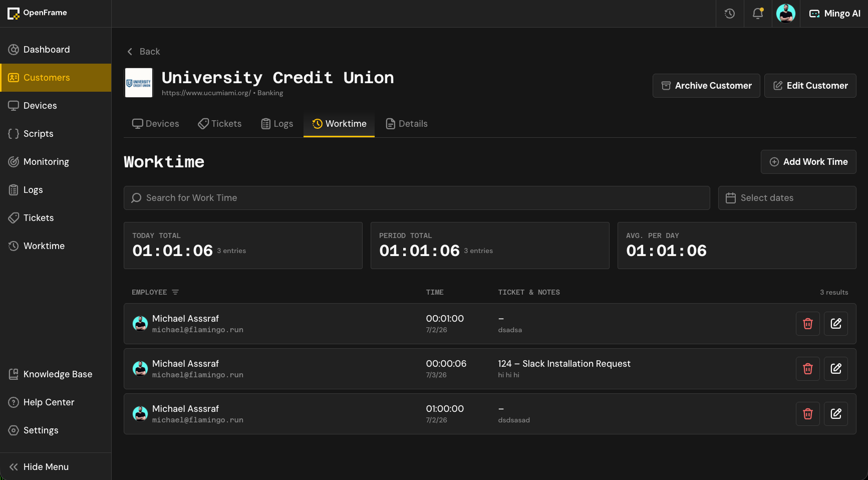Viewport: 868px width, 480px height.
Task: Click the 01:00:00 time value
Action: 445,409
